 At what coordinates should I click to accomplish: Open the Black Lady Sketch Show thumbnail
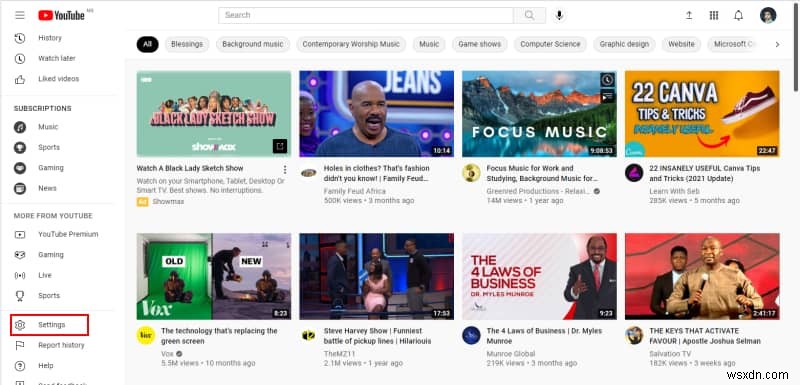point(214,114)
